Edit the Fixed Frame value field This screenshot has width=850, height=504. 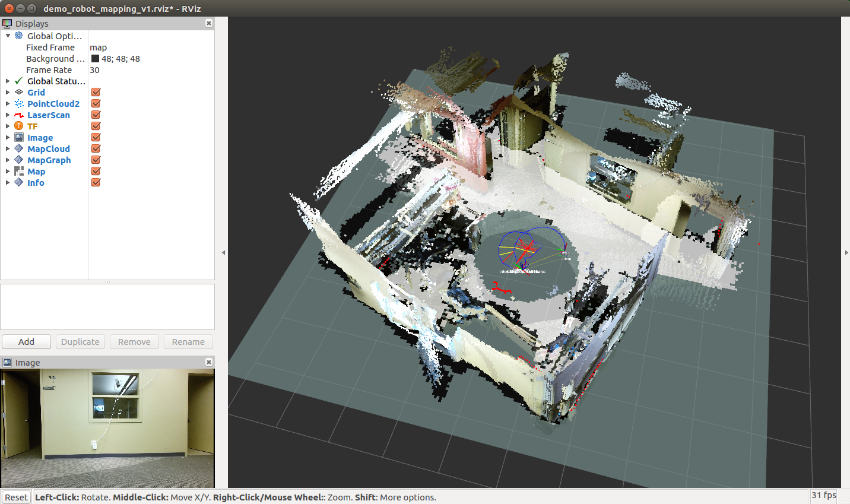148,47
